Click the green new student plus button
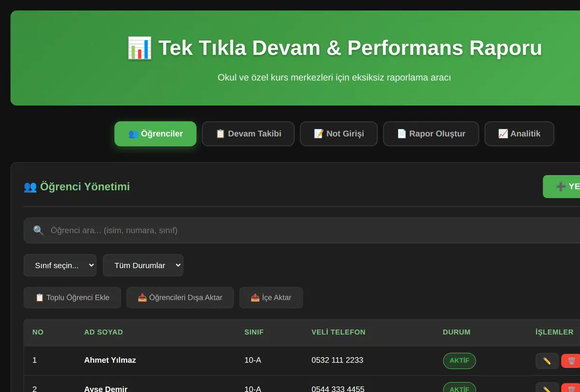The image size is (580, 392). pos(562,187)
